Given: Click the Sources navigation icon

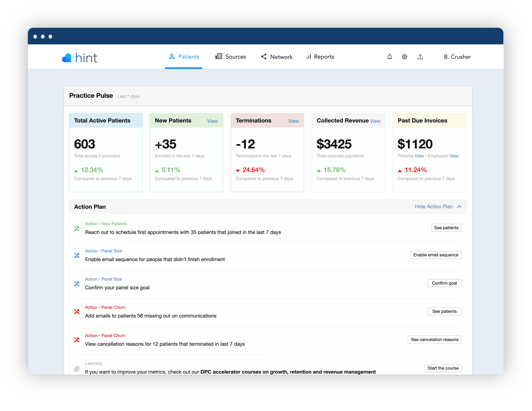Looking at the screenshot, I should pyautogui.click(x=218, y=56).
